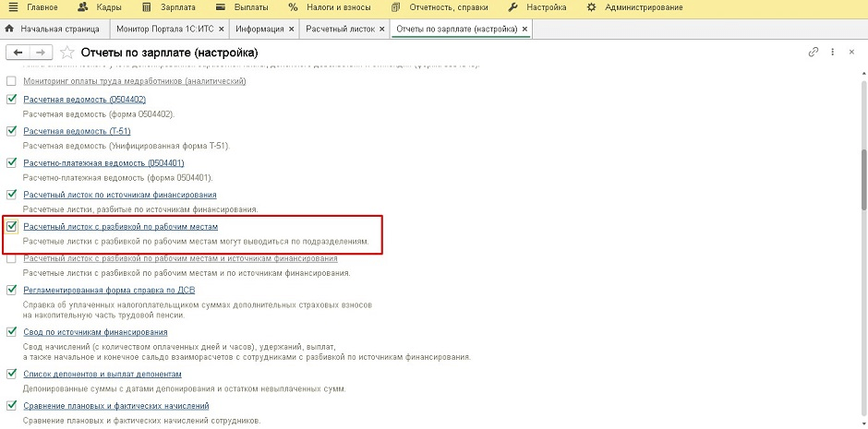This screenshot has width=868, height=429.
Task: Open Расчетная ведомость (0504402) report link
Action: [85, 100]
